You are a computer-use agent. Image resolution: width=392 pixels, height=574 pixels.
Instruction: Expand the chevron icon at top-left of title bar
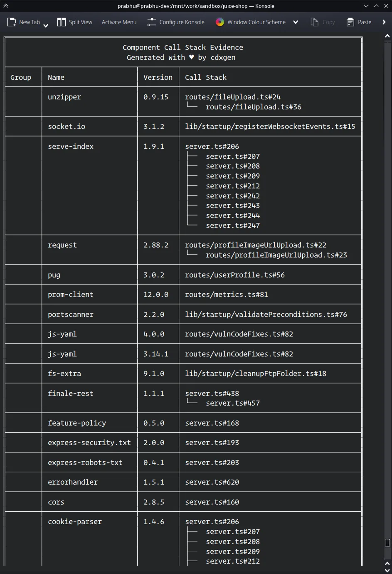[x=6, y=6]
